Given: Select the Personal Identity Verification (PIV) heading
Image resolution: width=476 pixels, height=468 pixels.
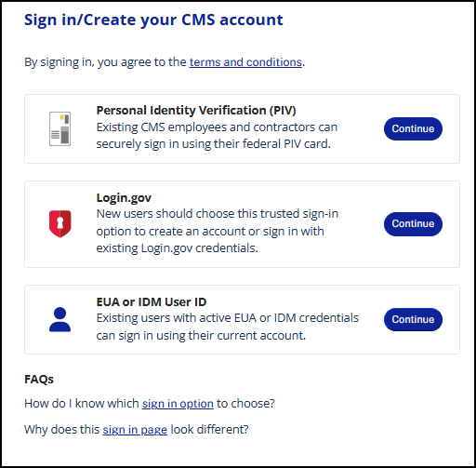Looking at the screenshot, I should click(x=196, y=111).
